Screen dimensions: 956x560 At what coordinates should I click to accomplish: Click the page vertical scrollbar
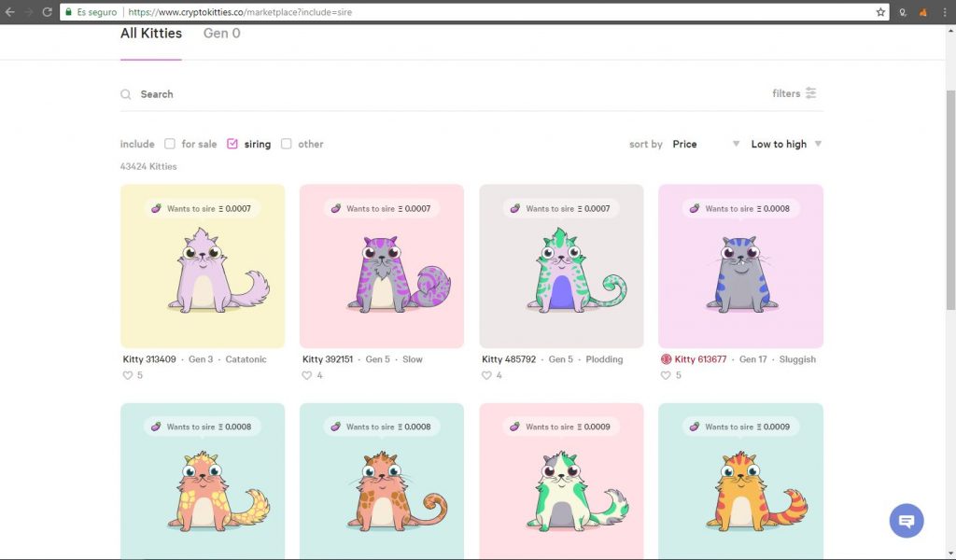pyautogui.click(x=950, y=201)
